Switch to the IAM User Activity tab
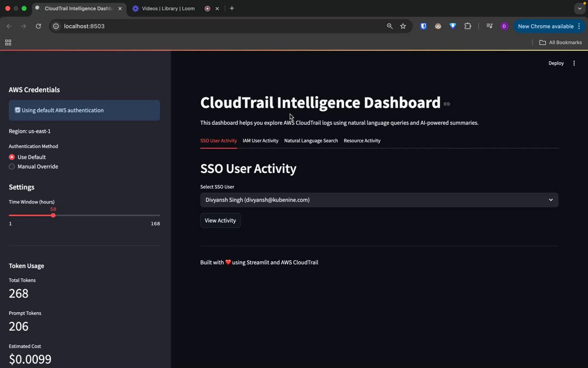This screenshot has height=368, width=588. pos(260,141)
